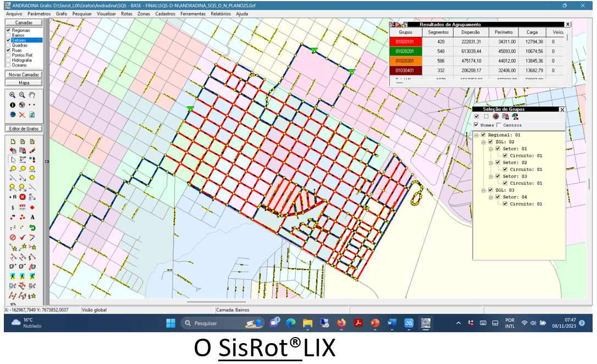The height and width of the screenshot is (364, 597).
Task: Open Microsoft Edge from the taskbar
Action: 290,323
